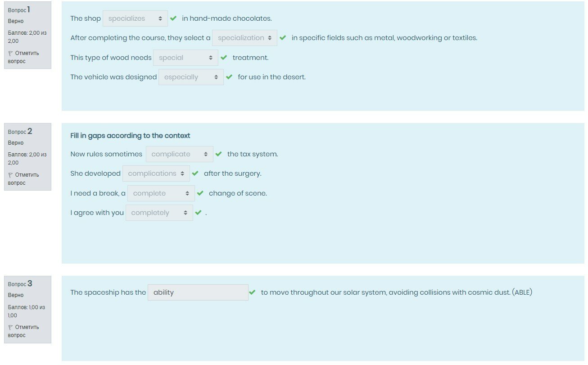Screen dimensions: 588x365
Task: Click green checkmark next to 'completely' dropdown
Action: pyautogui.click(x=198, y=213)
